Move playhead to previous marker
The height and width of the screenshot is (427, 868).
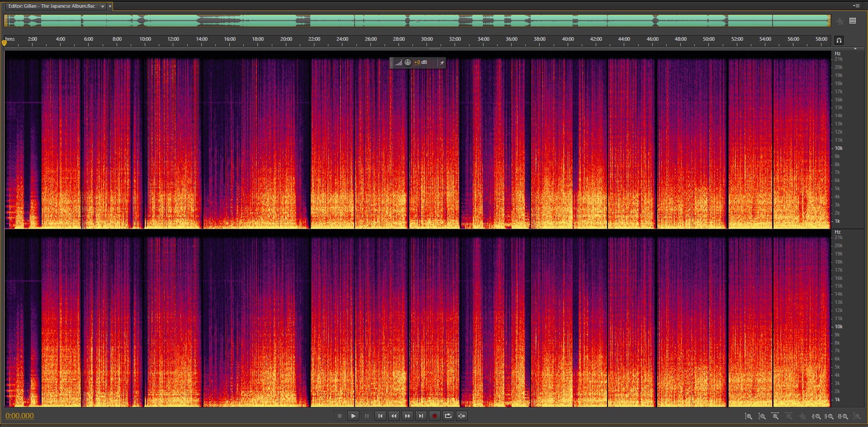(380, 416)
